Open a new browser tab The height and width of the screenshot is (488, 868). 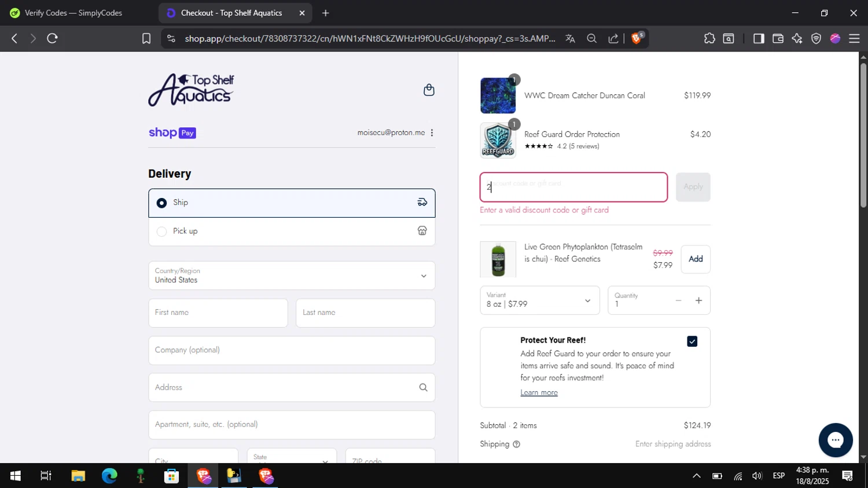[x=325, y=13]
